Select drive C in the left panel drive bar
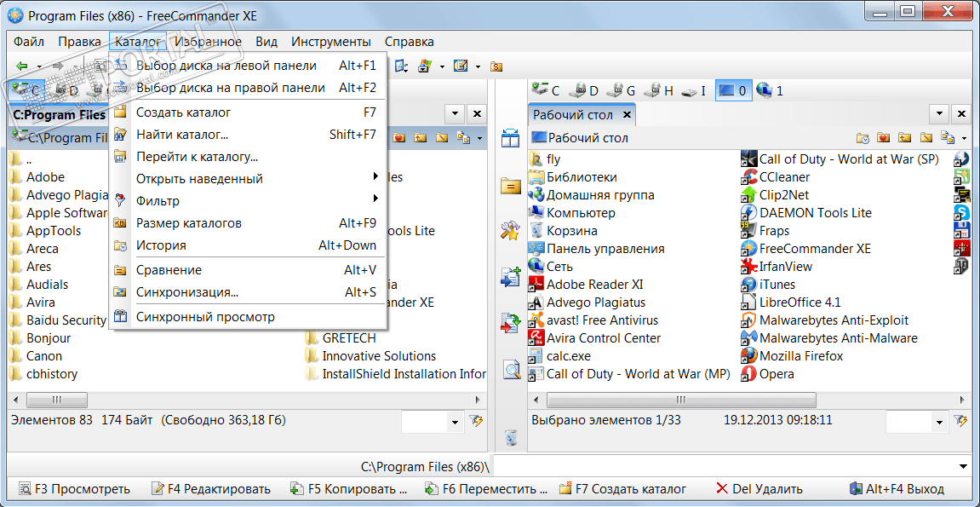Image resolution: width=980 pixels, height=507 pixels. tap(26, 90)
